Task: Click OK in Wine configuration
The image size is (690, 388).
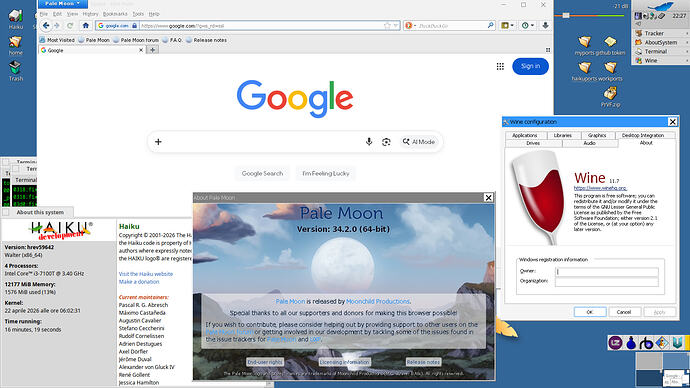Action: [x=590, y=312]
